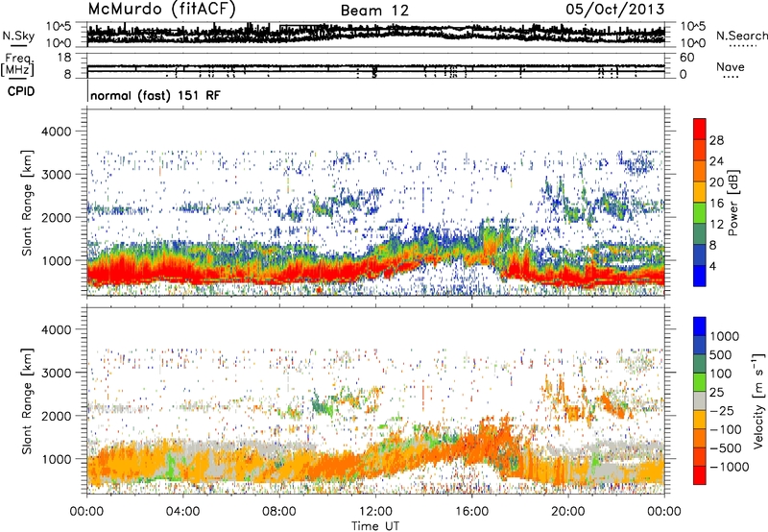768x532 pixels.
Task: Click the "Time UT" axis label
Action: (375, 526)
